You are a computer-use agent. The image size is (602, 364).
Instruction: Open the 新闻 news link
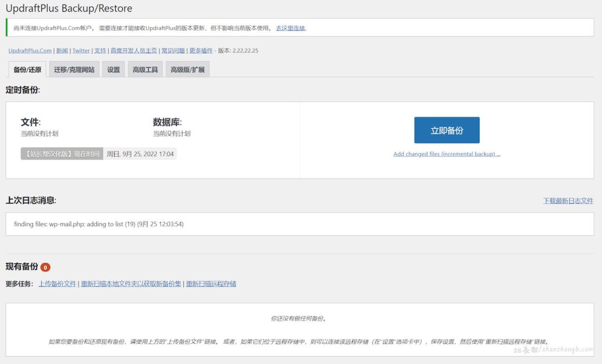point(62,51)
